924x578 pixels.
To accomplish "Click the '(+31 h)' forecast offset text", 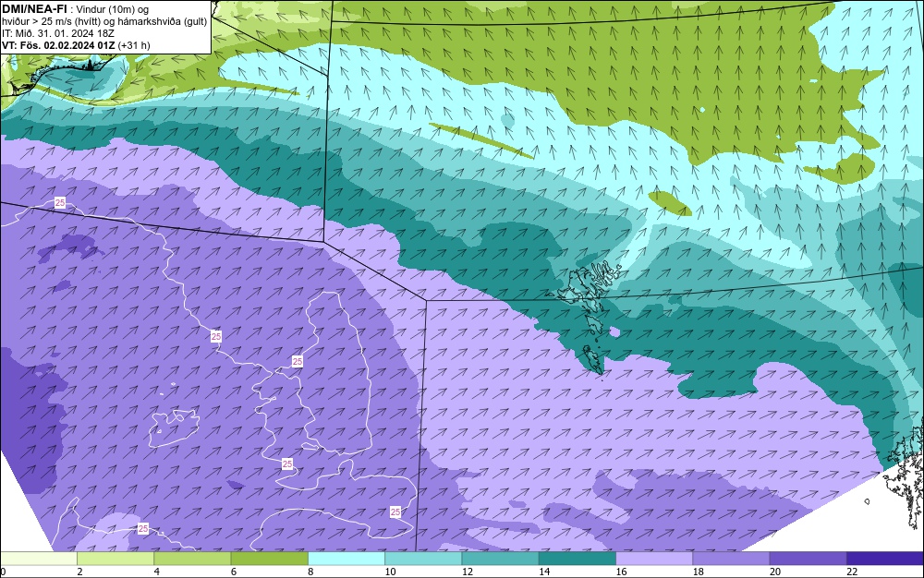I will click(x=134, y=45).
